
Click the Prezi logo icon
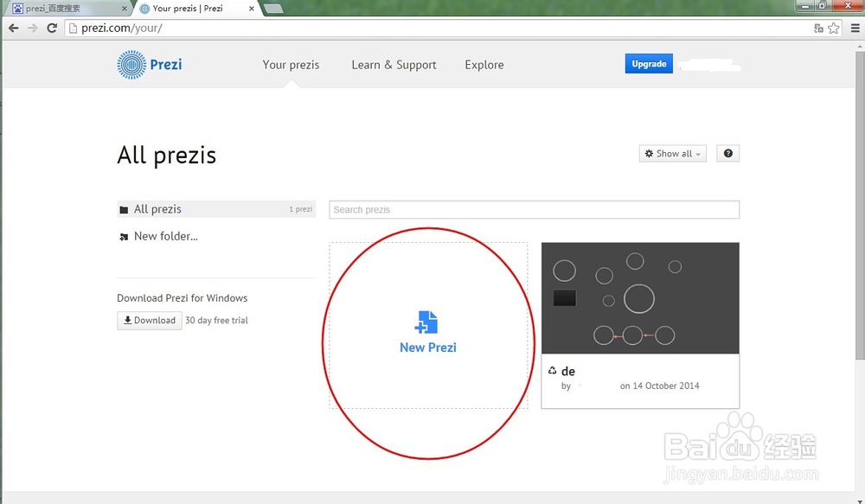[131, 65]
